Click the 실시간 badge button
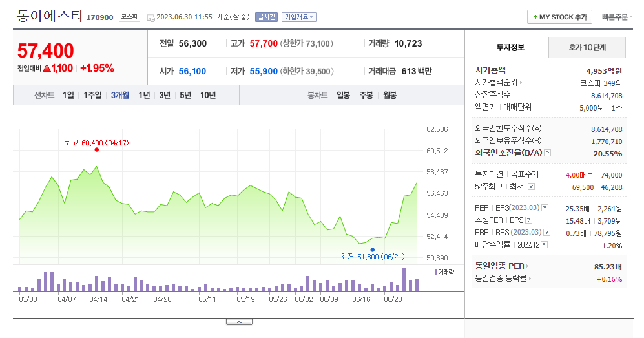Image resolution: width=644 pixels, height=338 pixels. click(x=266, y=17)
